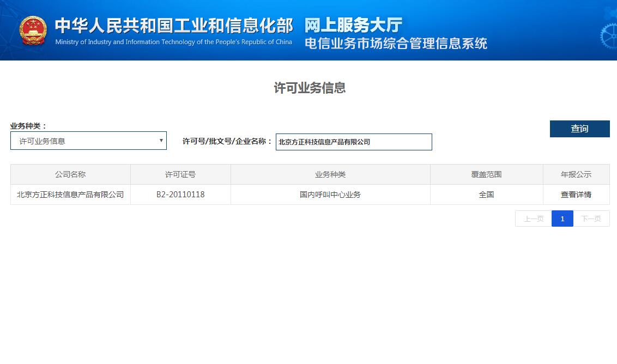Screen dimensions: 617x364
Task: Click company name cell 北京方正科技信息产品有限公司
Action: 70,195
